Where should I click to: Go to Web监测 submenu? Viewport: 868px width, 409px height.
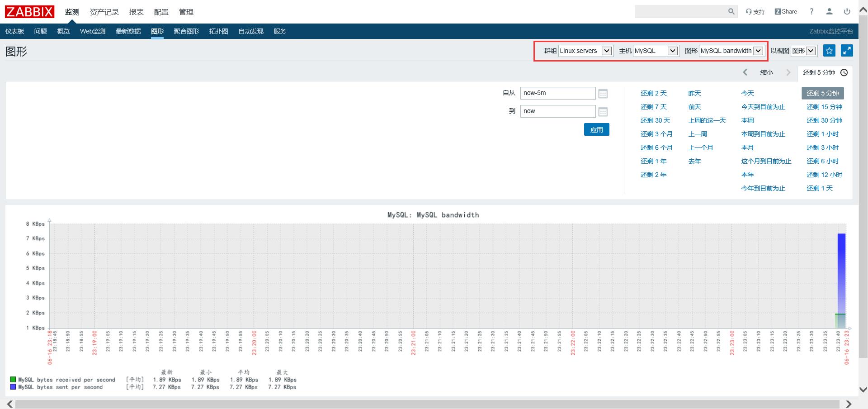(93, 31)
